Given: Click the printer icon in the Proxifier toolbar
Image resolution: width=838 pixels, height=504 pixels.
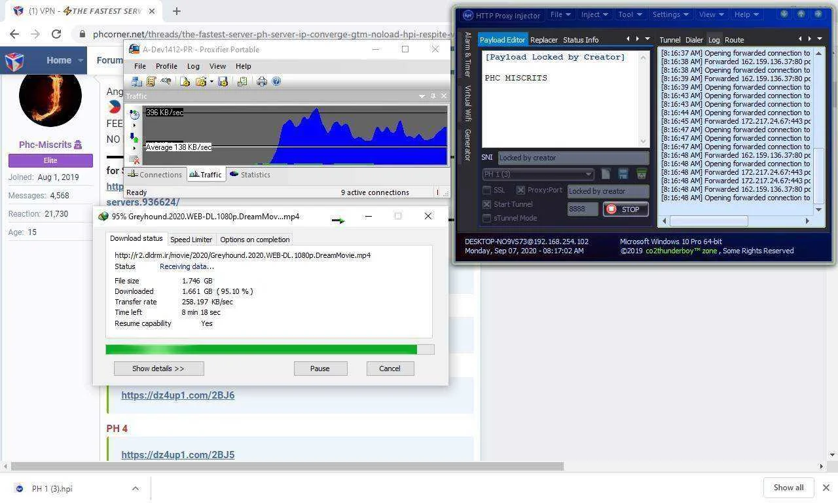Looking at the screenshot, I should coord(262,82).
